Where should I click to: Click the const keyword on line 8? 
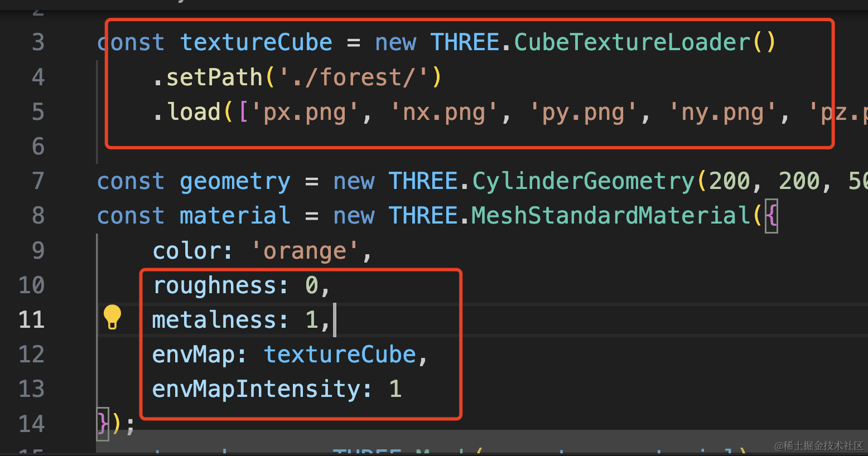(x=131, y=216)
